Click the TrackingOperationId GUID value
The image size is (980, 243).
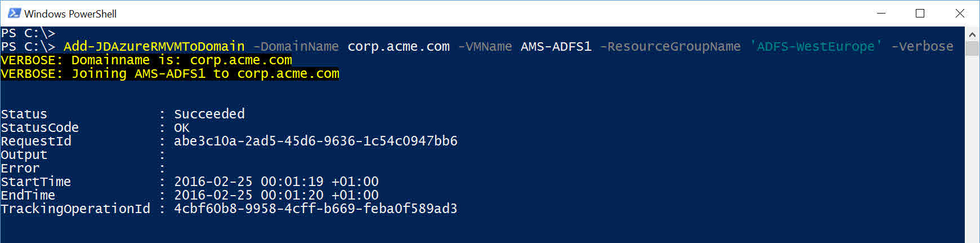click(x=315, y=209)
